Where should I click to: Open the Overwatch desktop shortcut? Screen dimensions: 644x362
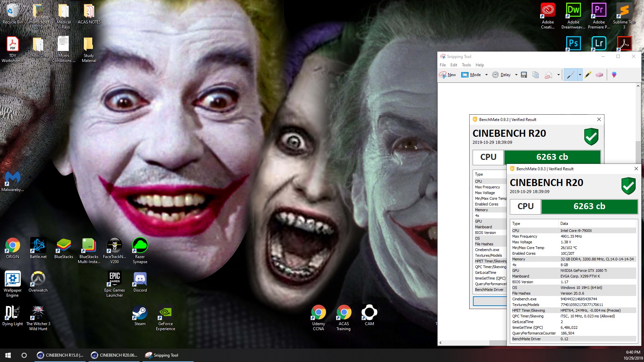38,282
